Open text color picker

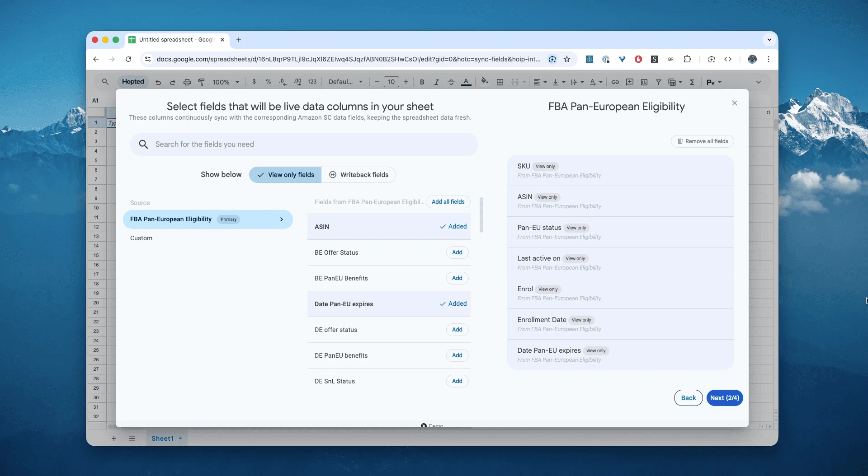[x=466, y=82]
